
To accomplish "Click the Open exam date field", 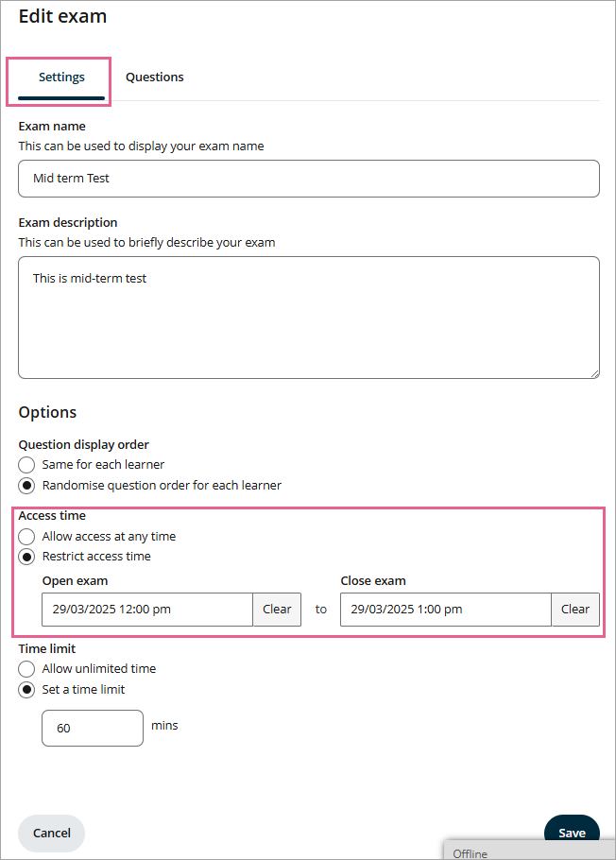I will [147, 610].
